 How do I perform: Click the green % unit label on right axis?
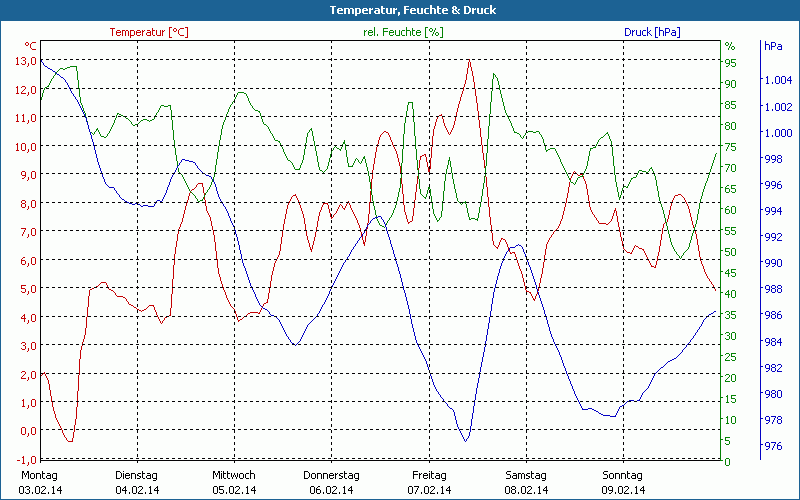point(730,46)
